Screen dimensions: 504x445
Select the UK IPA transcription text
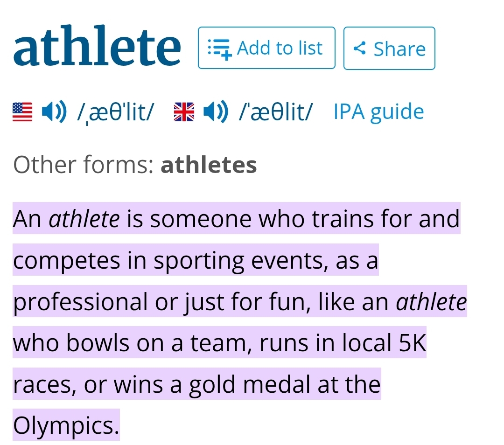275,112
